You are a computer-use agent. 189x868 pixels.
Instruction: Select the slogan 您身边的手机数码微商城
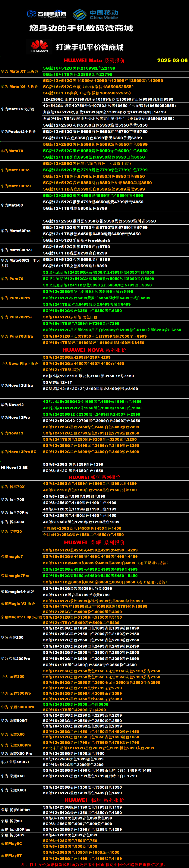[81, 28]
